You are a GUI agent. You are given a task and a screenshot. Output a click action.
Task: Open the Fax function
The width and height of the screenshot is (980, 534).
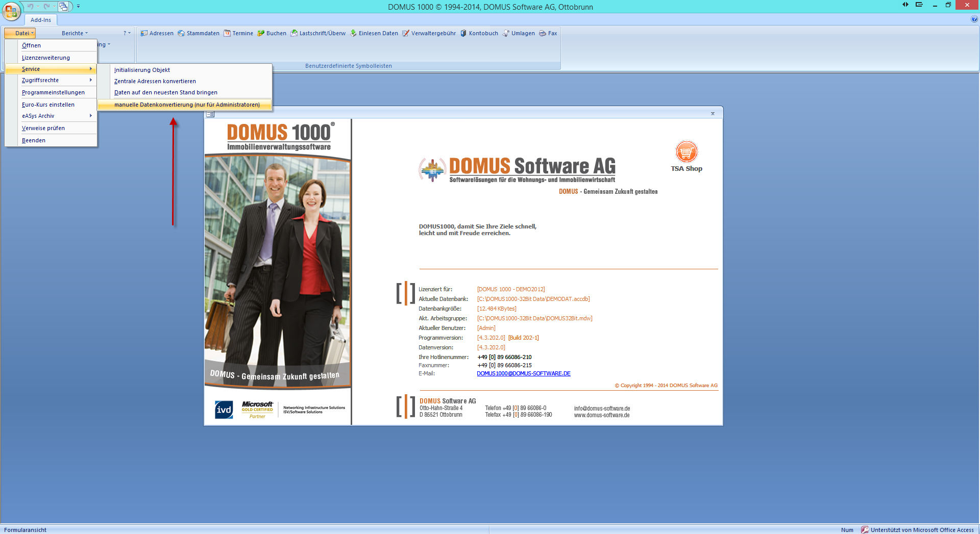coord(548,33)
